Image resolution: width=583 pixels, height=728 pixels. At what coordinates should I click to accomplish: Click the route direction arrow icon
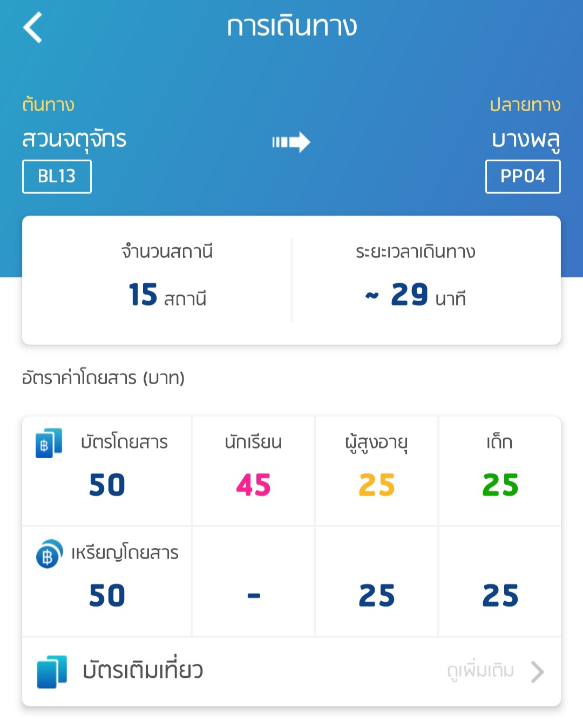coord(291,142)
